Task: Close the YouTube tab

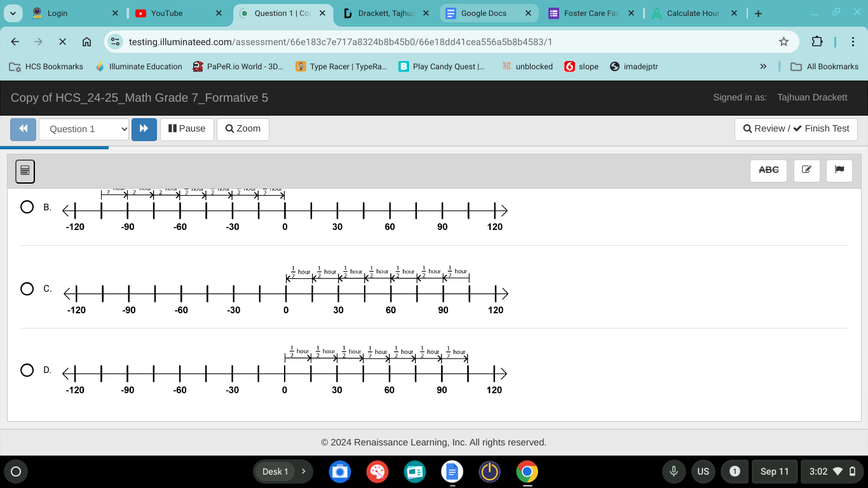Action: click(219, 13)
